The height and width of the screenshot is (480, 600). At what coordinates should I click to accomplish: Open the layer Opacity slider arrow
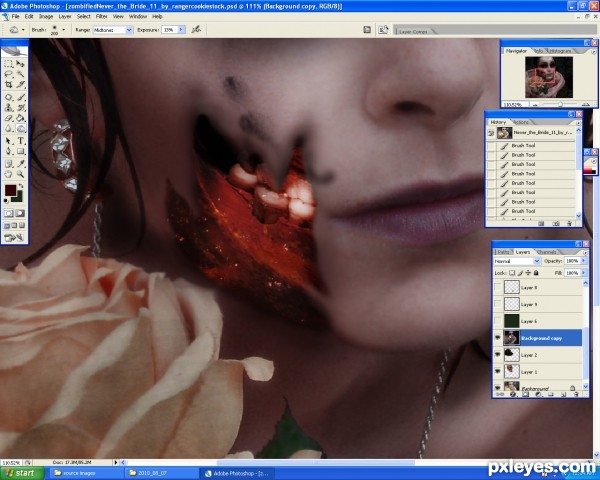click(584, 261)
